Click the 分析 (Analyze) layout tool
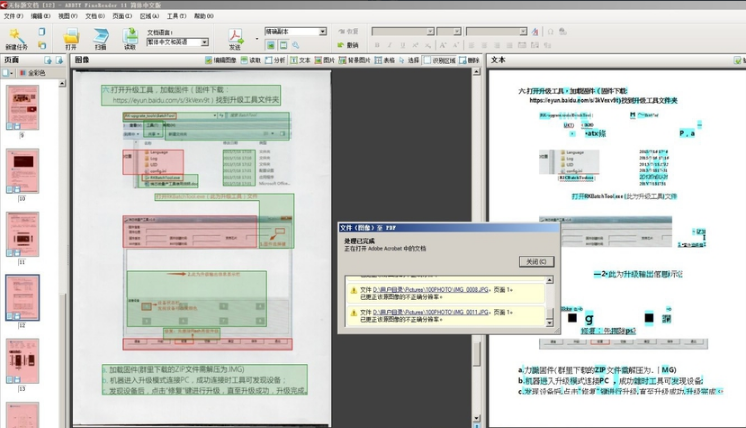 tap(278, 60)
